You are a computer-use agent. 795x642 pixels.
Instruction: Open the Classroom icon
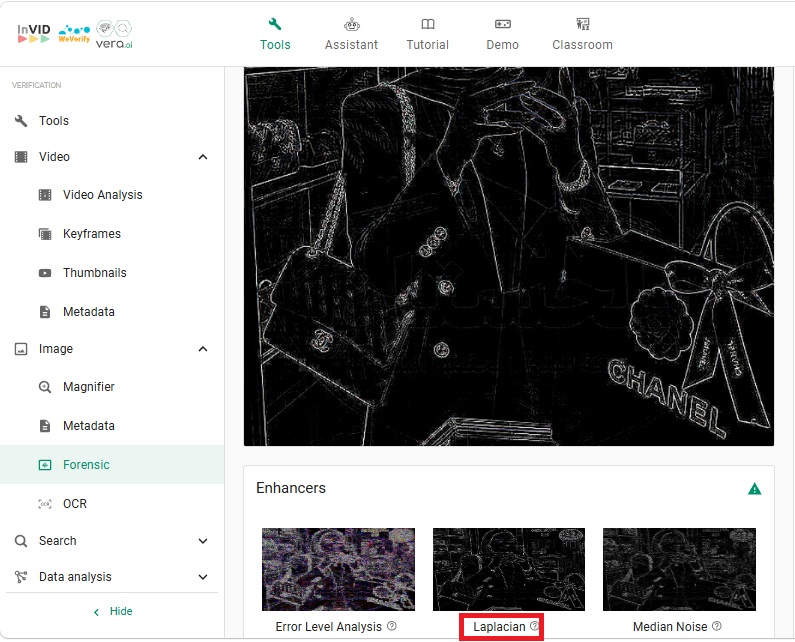point(583,24)
